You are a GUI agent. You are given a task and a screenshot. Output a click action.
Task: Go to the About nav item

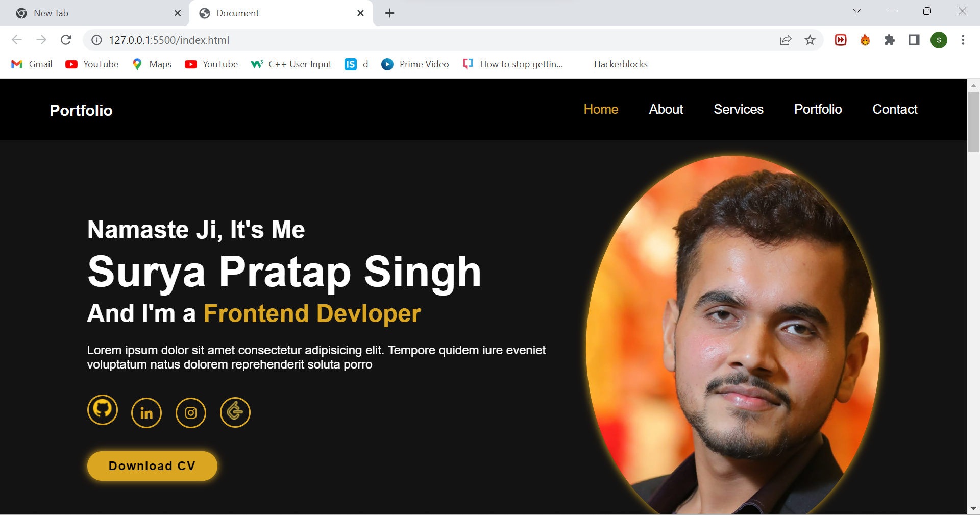click(x=666, y=109)
